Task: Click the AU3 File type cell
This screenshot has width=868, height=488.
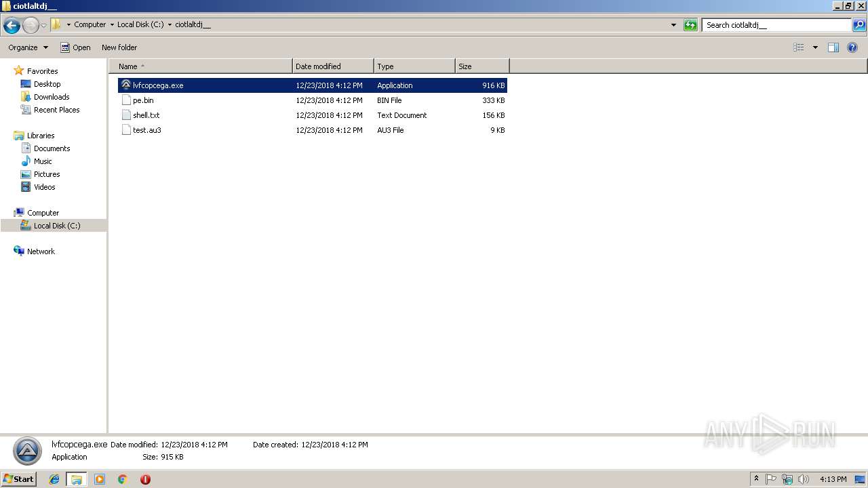Action: [x=391, y=130]
